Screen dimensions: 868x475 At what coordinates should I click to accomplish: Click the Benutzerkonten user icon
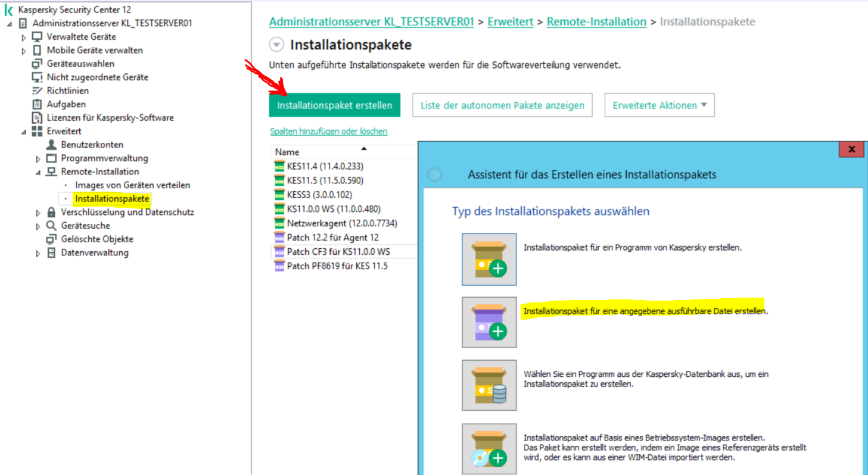pyautogui.click(x=51, y=145)
